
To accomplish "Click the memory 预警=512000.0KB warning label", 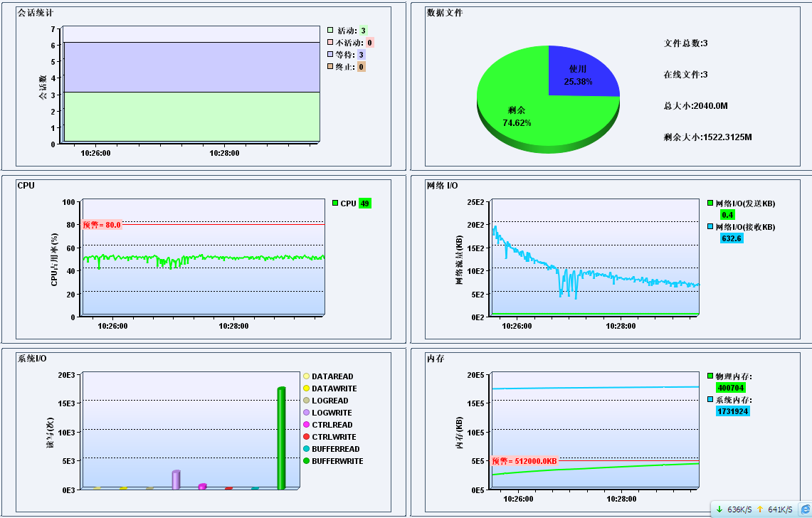I will tap(524, 461).
